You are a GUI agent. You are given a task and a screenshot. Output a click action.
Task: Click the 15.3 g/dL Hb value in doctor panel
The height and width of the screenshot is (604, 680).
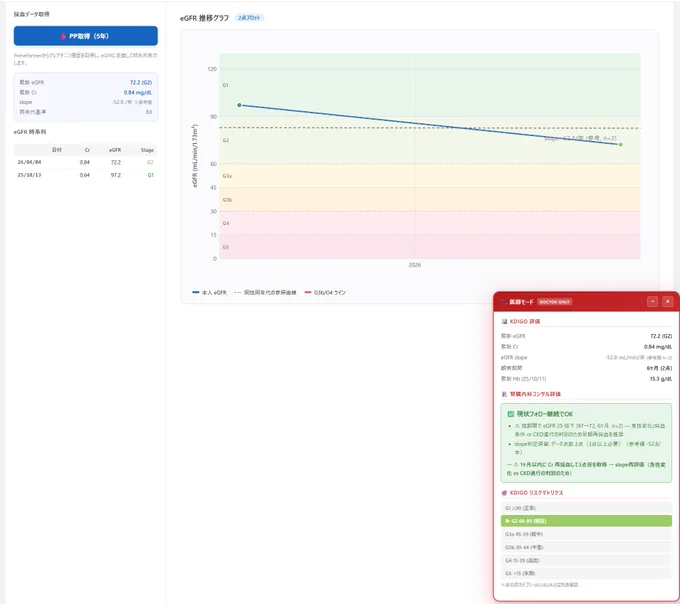tap(660, 379)
